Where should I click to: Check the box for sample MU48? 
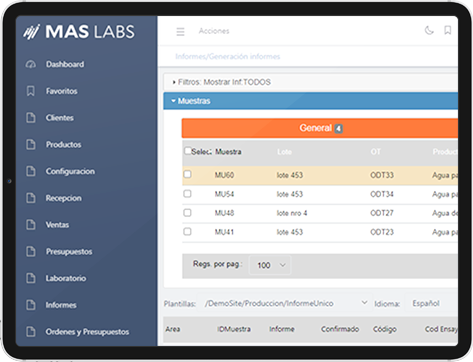(x=187, y=213)
